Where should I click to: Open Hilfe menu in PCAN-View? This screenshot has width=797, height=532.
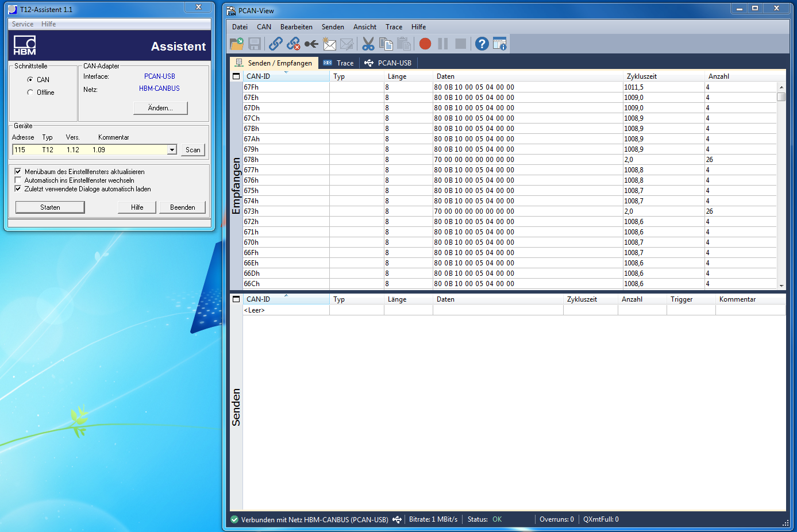(418, 27)
